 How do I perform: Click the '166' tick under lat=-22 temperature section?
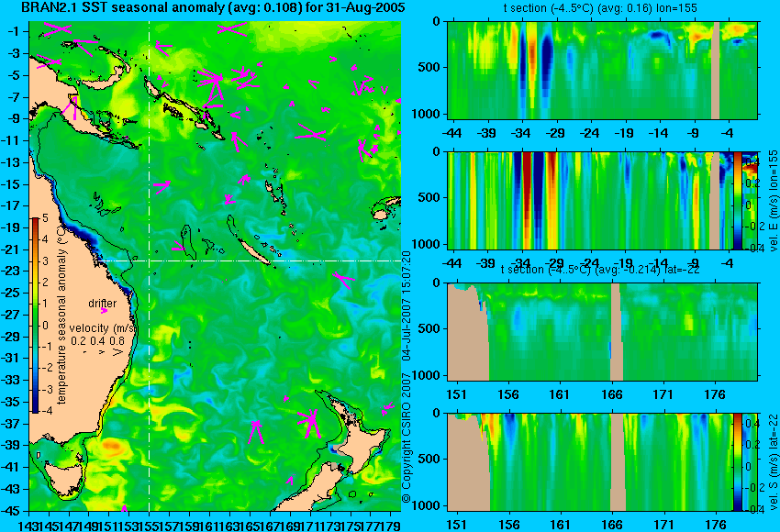click(611, 394)
